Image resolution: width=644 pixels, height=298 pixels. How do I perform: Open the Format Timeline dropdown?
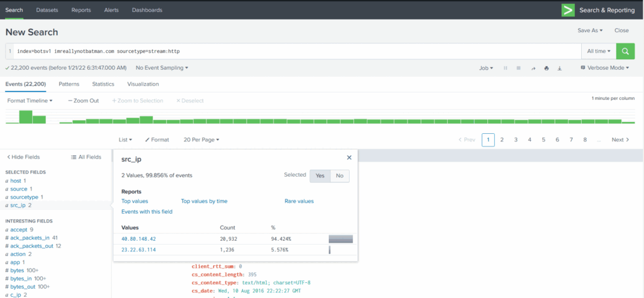[x=30, y=101]
